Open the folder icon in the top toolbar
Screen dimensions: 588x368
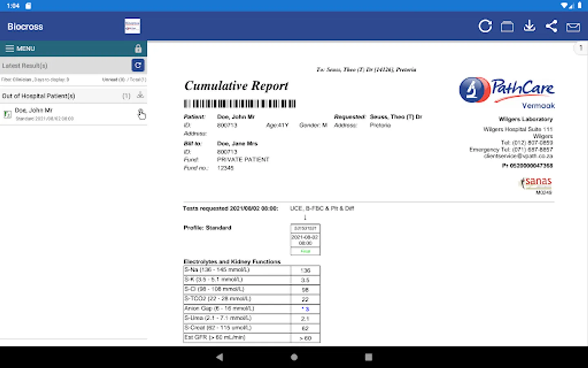507,27
